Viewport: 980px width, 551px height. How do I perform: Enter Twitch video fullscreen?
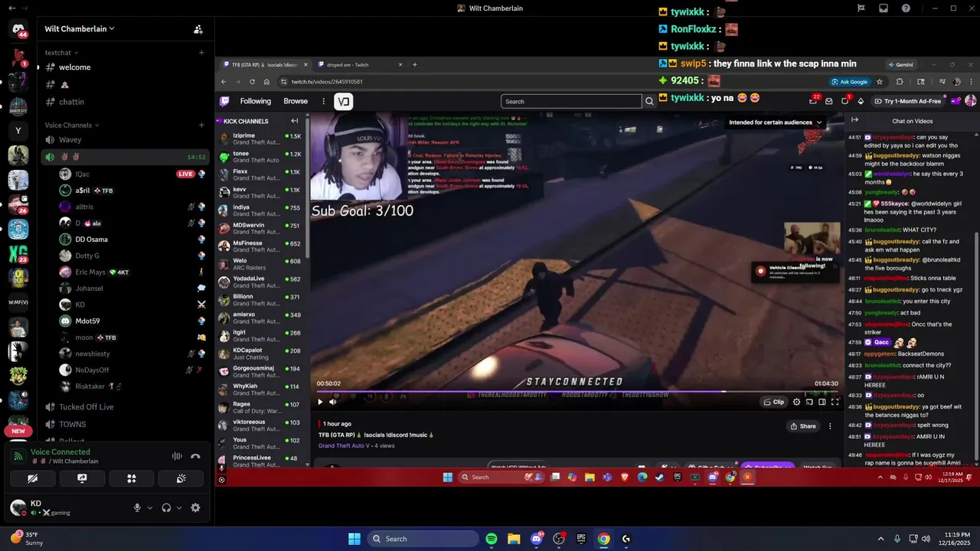pyautogui.click(x=835, y=402)
